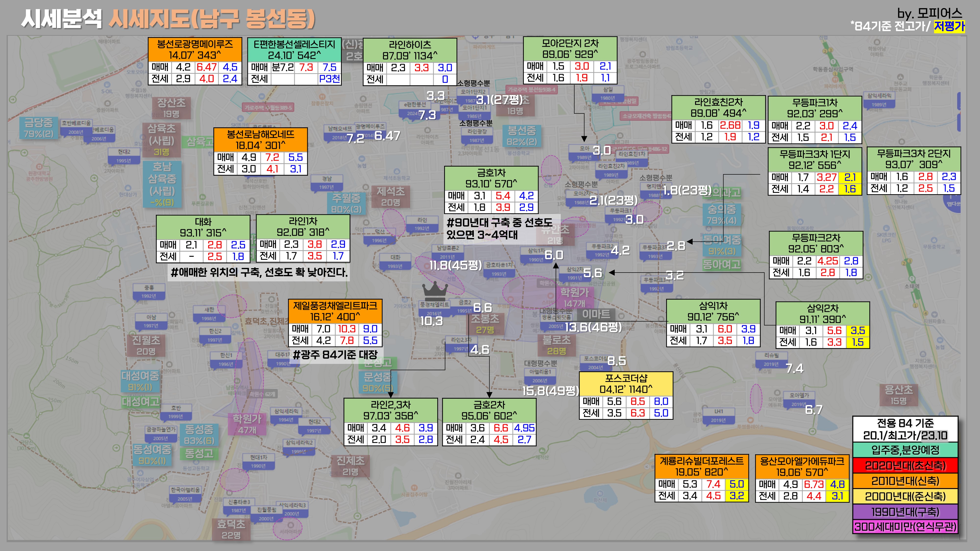Click the LH1 2019년 map marker

click(x=718, y=416)
